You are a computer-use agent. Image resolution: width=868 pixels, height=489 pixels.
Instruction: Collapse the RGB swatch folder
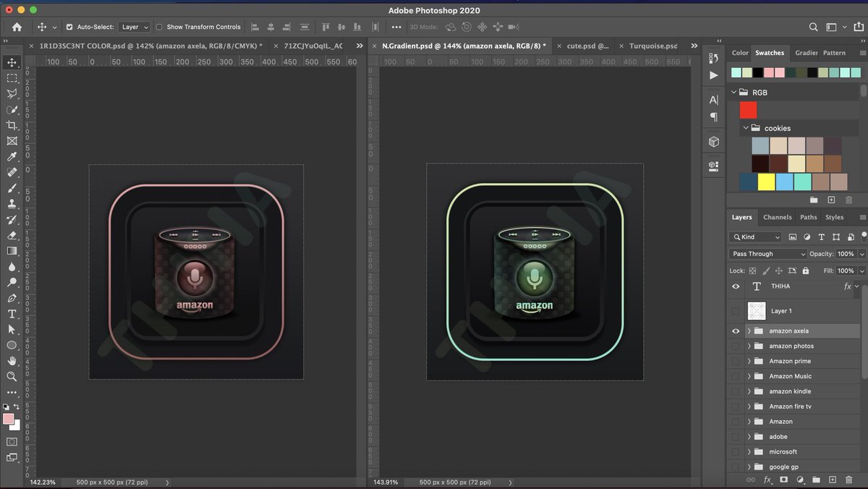733,93
